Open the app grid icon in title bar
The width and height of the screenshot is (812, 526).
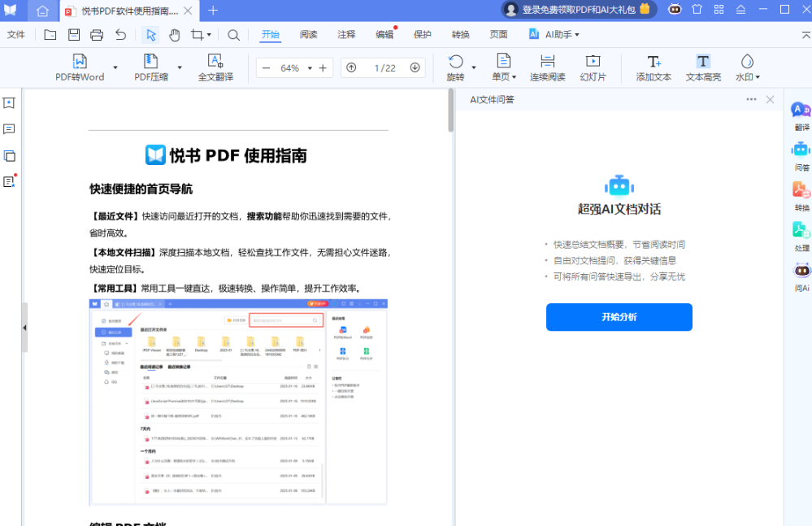point(719,9)
